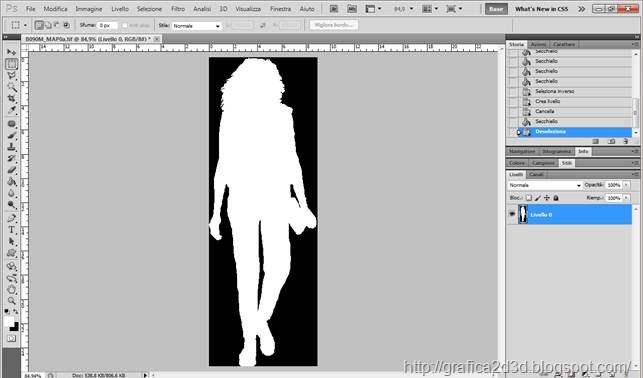
Task: Select the Lasso tool
Action: point(11,75)
